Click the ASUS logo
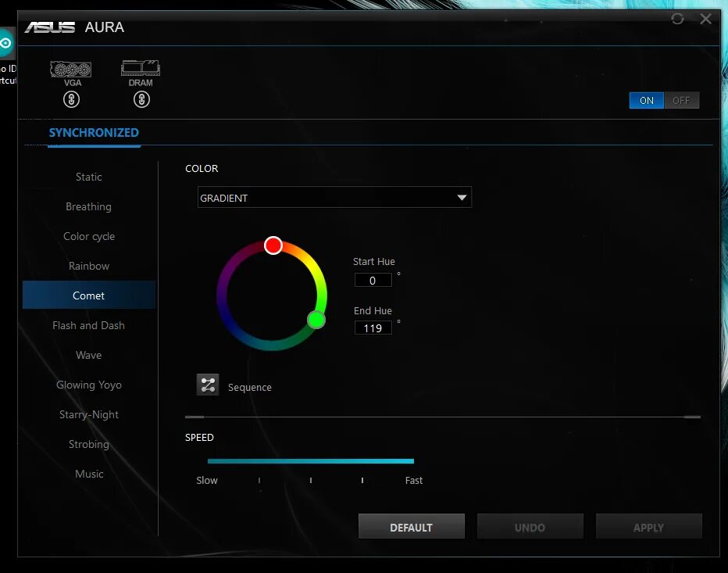The image size is (728, 573). tap(50, 27)
